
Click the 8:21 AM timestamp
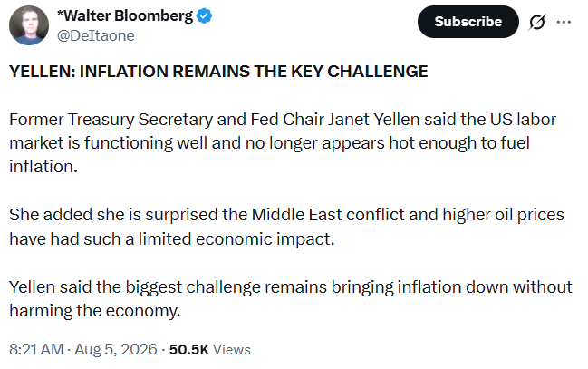(x=36, y=349)
